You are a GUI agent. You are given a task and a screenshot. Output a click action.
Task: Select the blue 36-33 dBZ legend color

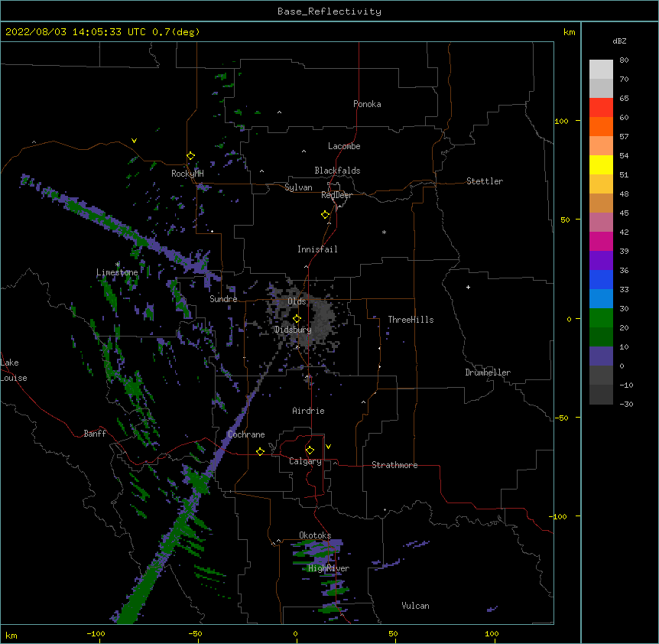(x=601, y=279)
